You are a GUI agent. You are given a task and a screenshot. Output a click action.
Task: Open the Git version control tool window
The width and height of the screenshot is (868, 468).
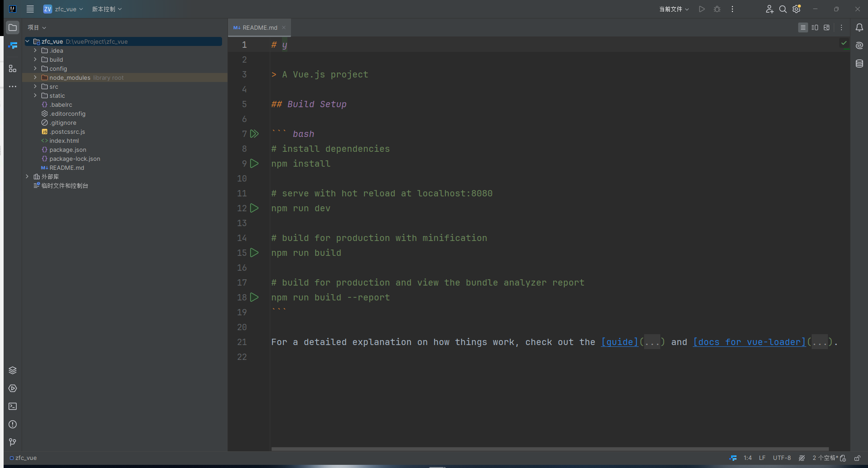(13, 442)
